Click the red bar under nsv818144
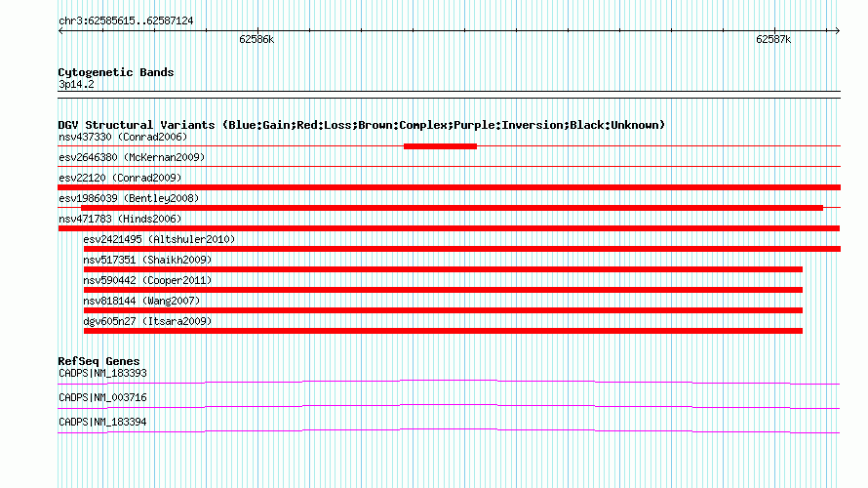 (443, 310)
